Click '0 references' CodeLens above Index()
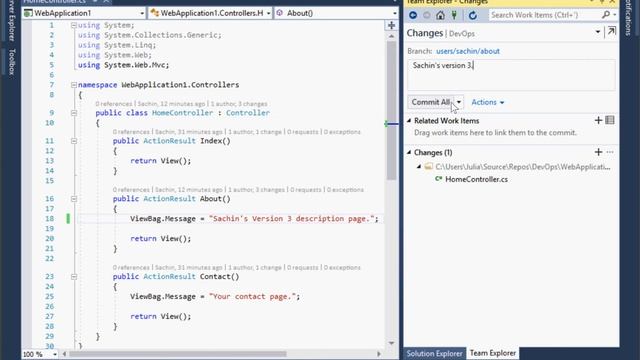The image size is (640, 360). pyautogui.click(x=131, y=132)
